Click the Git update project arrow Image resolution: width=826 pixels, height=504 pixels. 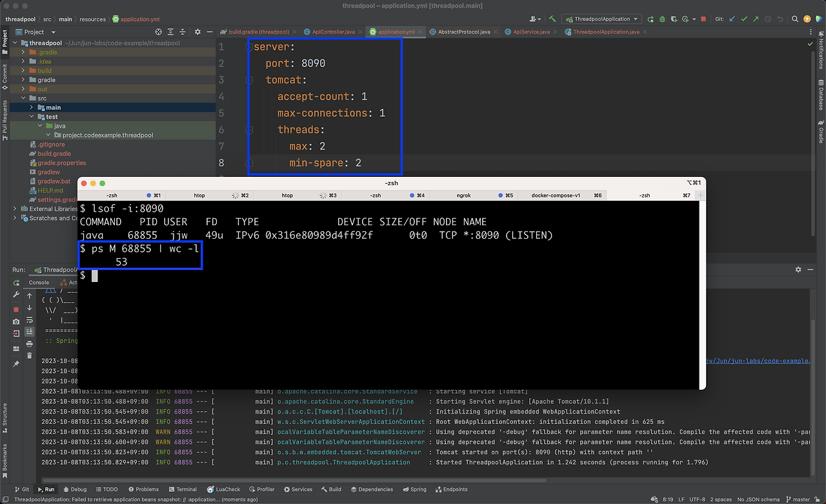click(x=732, y=19)
